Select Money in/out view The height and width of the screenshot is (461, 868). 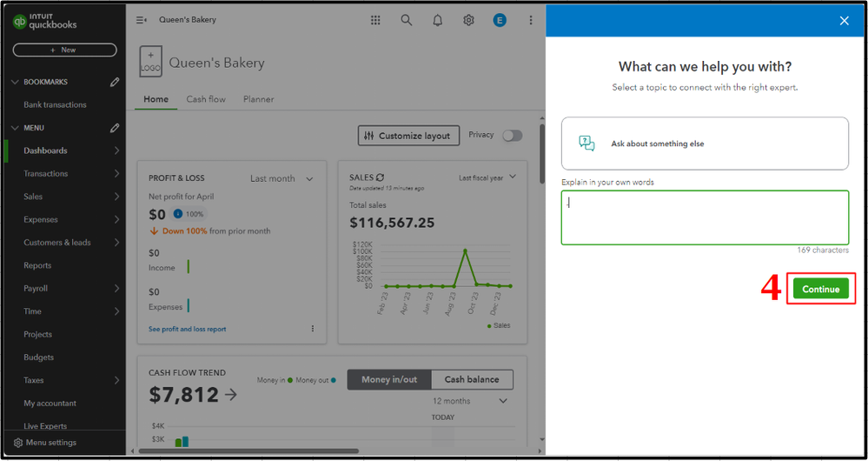click(x=389, y=379)
